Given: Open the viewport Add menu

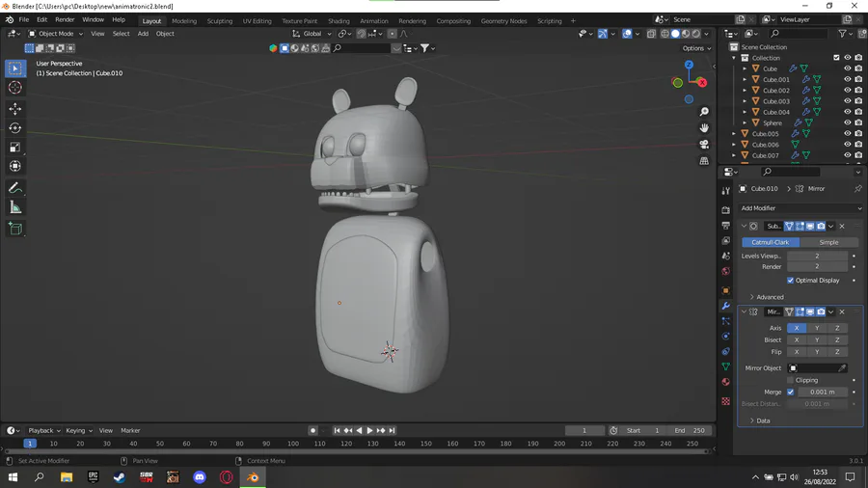Looking at the screenshot, I should click(143, 34).
